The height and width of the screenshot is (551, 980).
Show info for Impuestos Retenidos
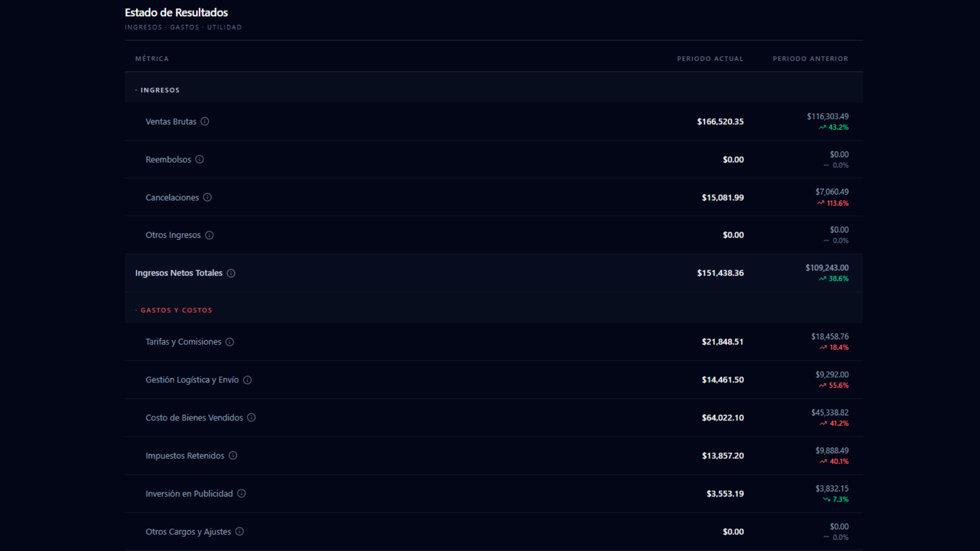click(x=233, y=456)
